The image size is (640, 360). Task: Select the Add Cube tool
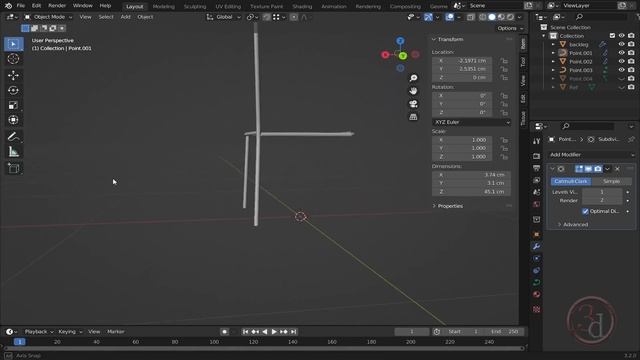click(13, 168)
